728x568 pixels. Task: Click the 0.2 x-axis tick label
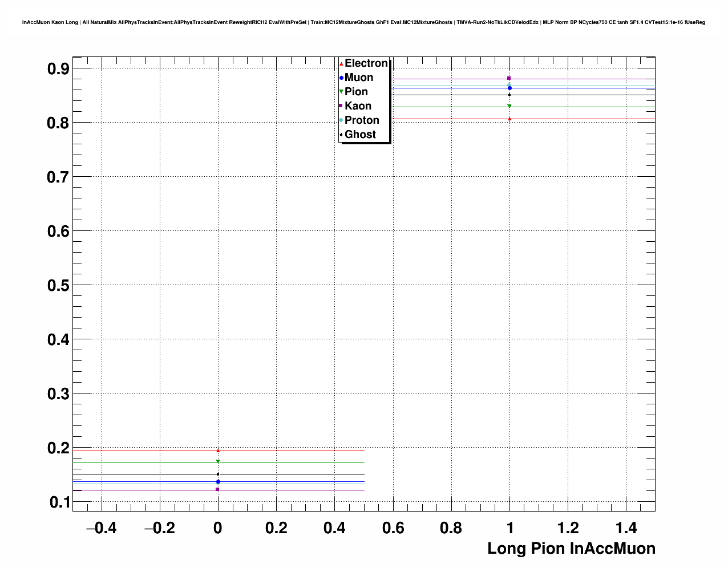click(276, 528)
